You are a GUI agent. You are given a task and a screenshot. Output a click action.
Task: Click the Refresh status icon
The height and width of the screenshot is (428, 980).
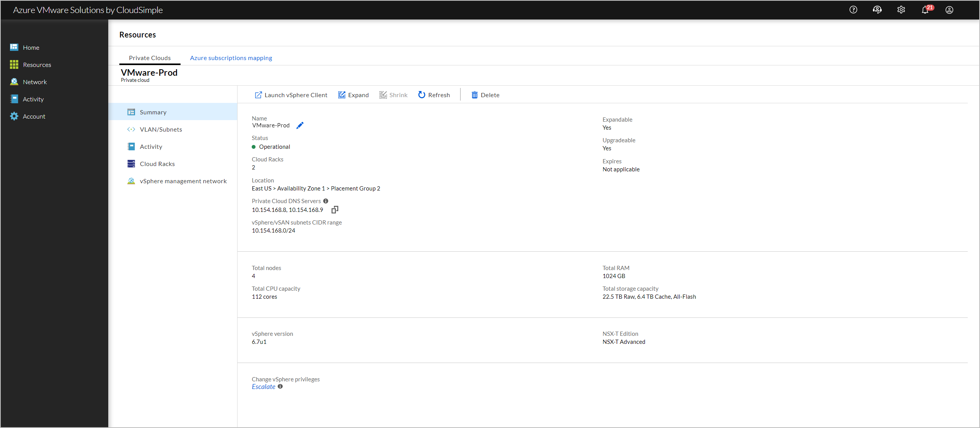[421, 95]
